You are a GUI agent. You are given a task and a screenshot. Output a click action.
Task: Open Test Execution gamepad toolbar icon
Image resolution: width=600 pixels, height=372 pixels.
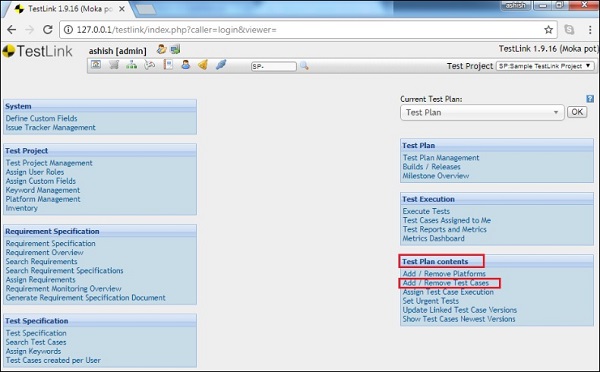(150, 65)
